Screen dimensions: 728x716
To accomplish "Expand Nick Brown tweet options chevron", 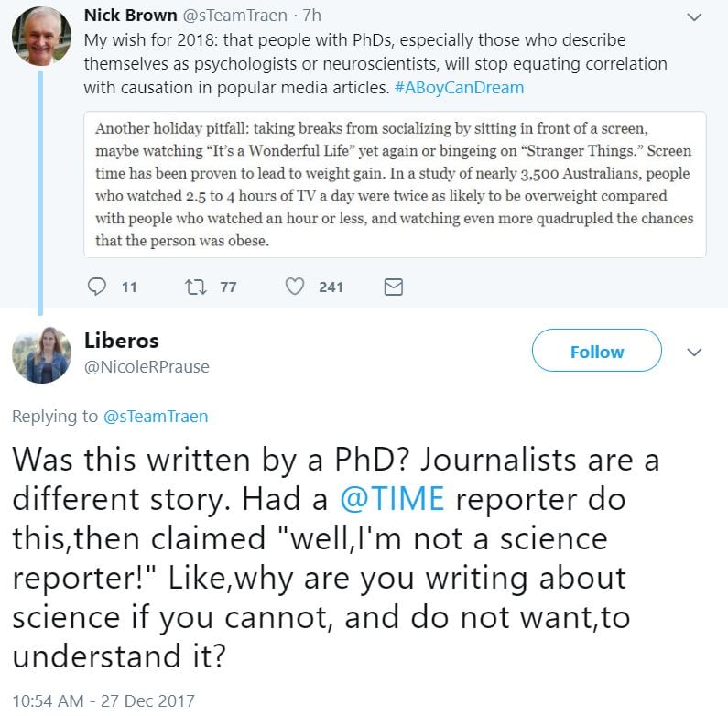I will click(x=694, y=16).
